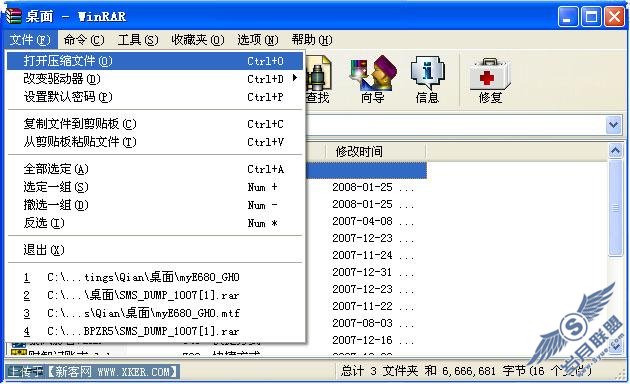Expand the address bar dropdown arrow
630x384 pixels.
click(x=614, y=125)
